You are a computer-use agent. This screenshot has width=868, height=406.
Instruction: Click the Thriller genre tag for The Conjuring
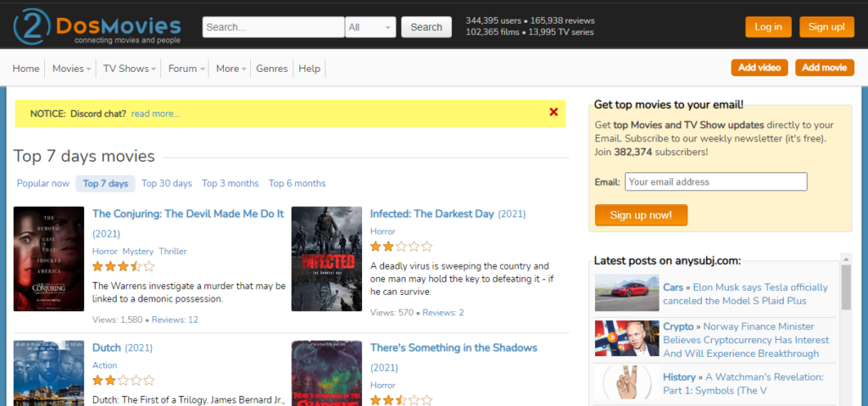pyautogui.click(x=173, y=252)
